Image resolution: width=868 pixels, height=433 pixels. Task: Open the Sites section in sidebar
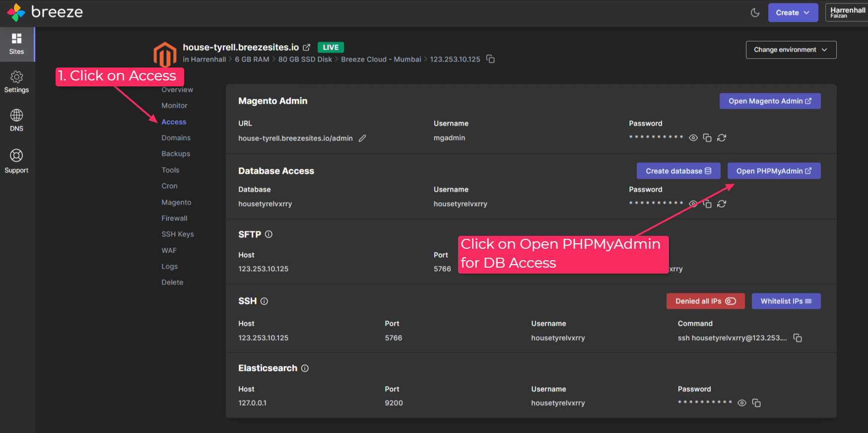pos(17,44)
